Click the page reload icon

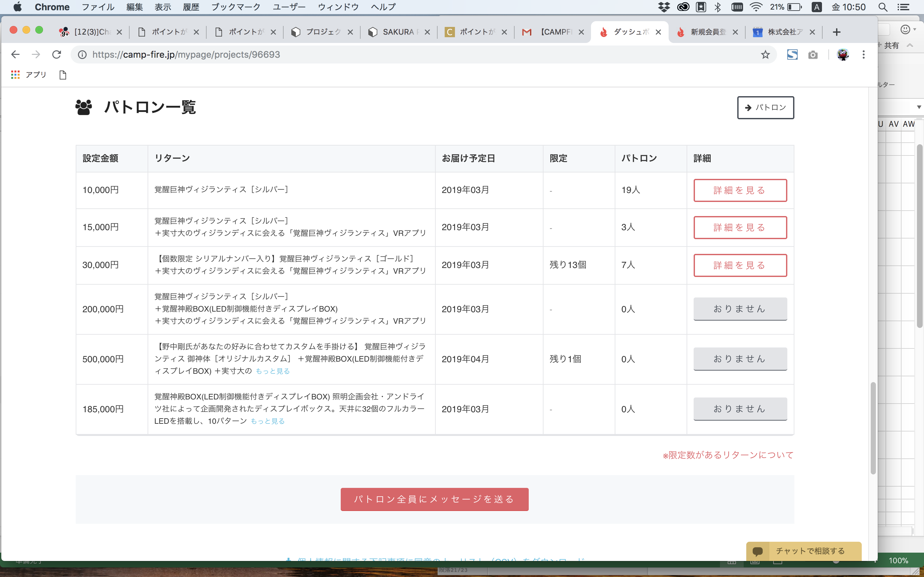click(x=56, y=54)
